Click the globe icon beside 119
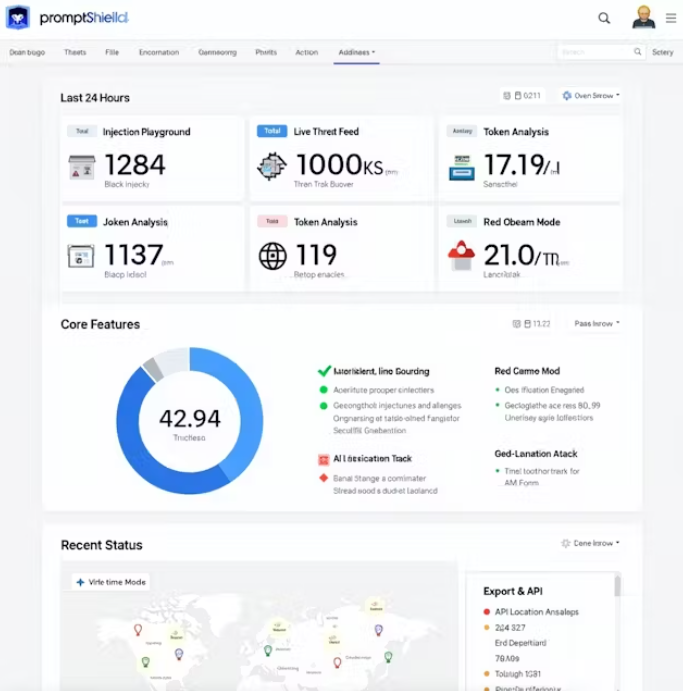The width and height of the screenshot is (683, 691). 272,256
